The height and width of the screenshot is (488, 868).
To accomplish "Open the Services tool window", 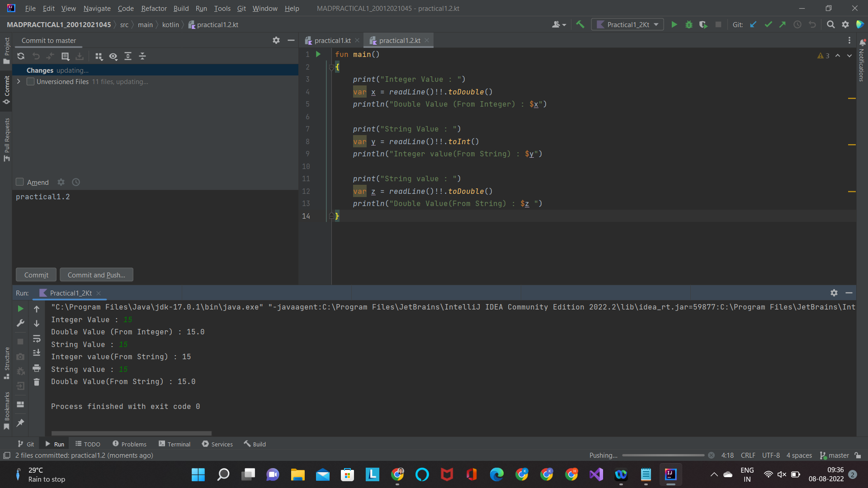I will (x=217, y=444).
